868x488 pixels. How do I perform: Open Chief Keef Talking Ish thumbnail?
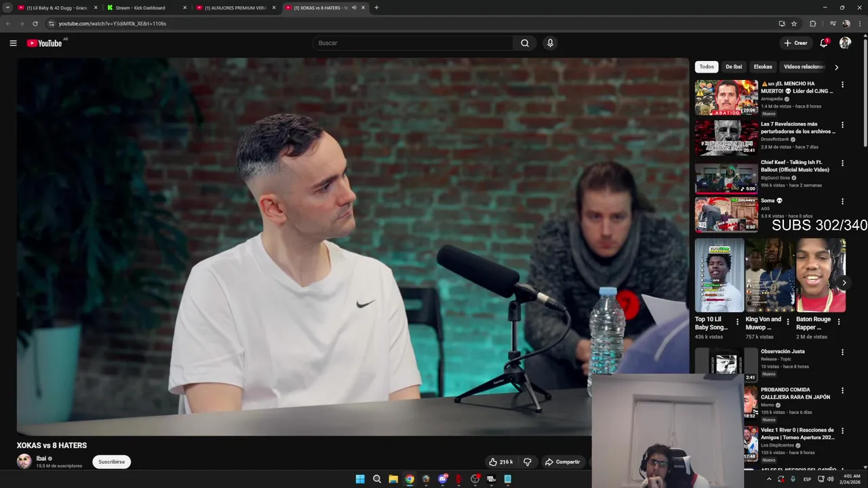tap(726, 177)
